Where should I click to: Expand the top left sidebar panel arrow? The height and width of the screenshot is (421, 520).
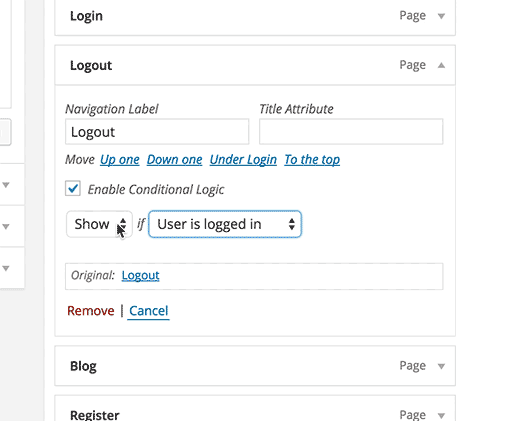pyautogui.click(x=6, y=185)
